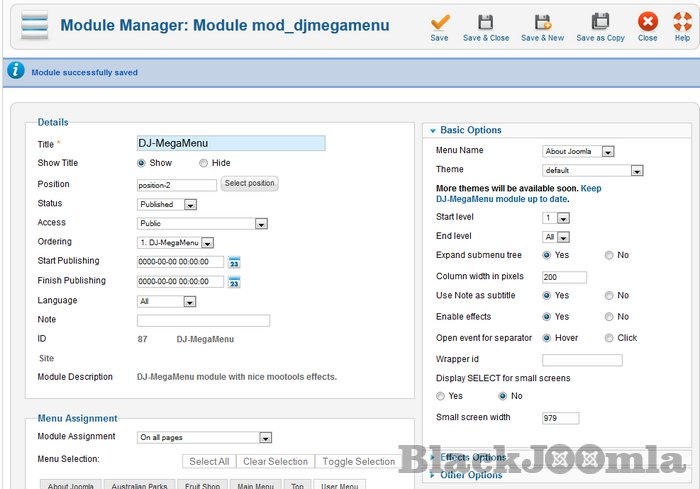Collapse the Basic Options panel
Image resolution: width=700 pixels, height=489 pixels.
coord(471,130)
